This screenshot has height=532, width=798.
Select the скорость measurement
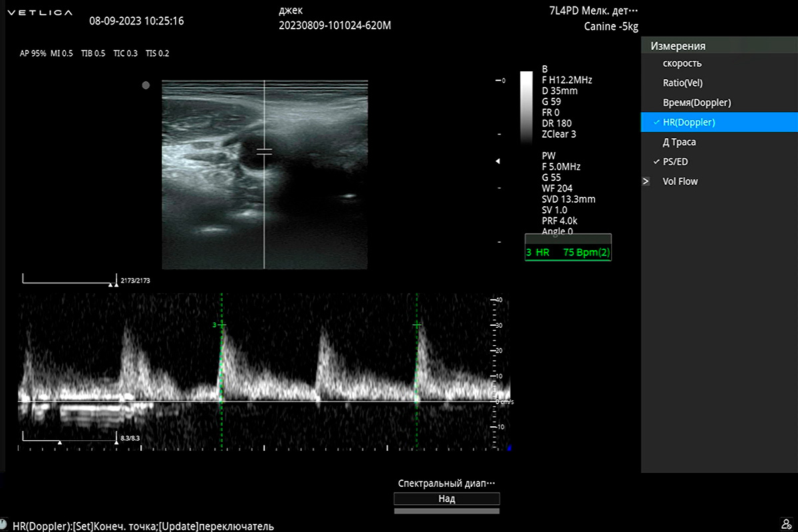682,64
